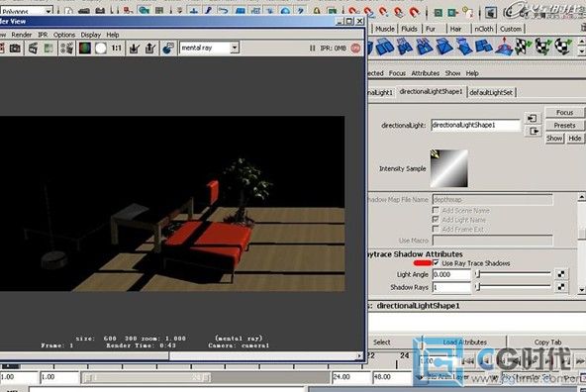Click the Shadow Rays slider
Image resolution: width=586 pixels, height=392 pixels.
[x=513, y=287]
